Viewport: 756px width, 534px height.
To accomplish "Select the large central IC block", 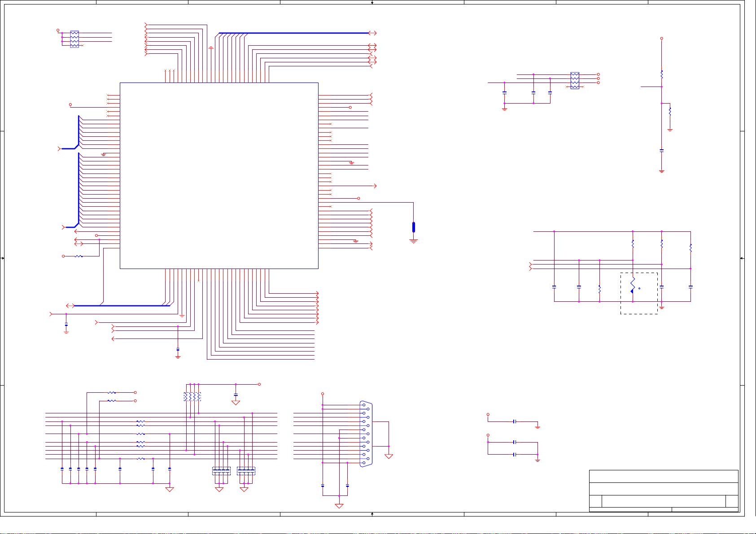I will (x=219, y=175).
